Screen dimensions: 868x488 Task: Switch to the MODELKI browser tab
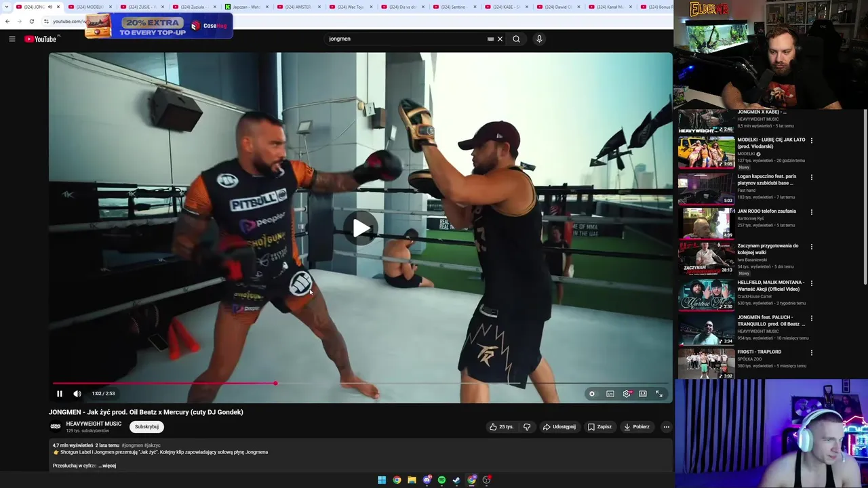point(90,7)
